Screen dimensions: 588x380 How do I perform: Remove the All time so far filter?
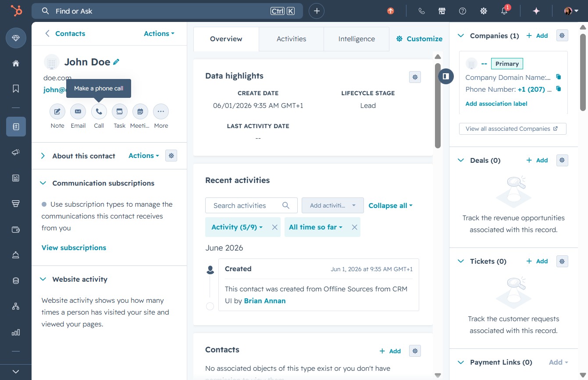coord(354,227)
